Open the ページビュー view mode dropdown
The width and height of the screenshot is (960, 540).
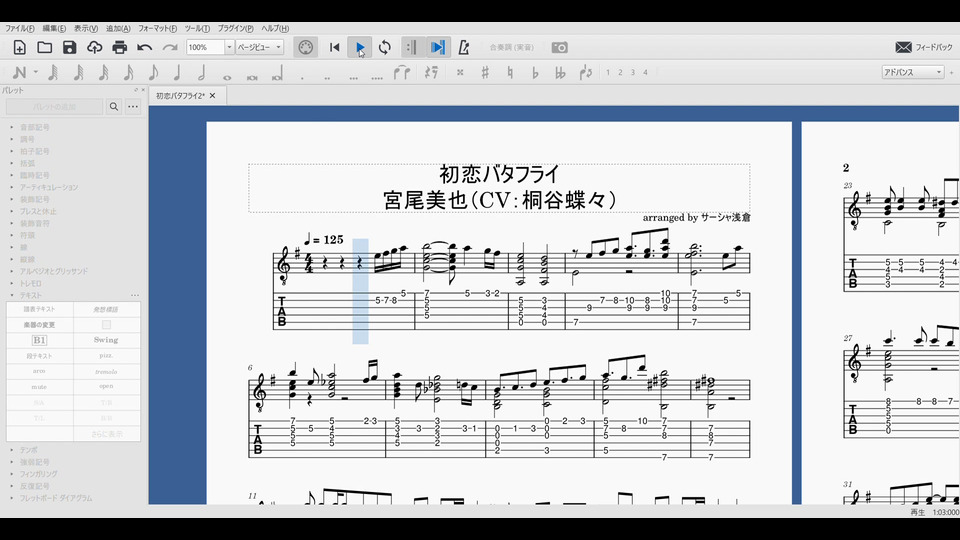(x=260, y=47)
